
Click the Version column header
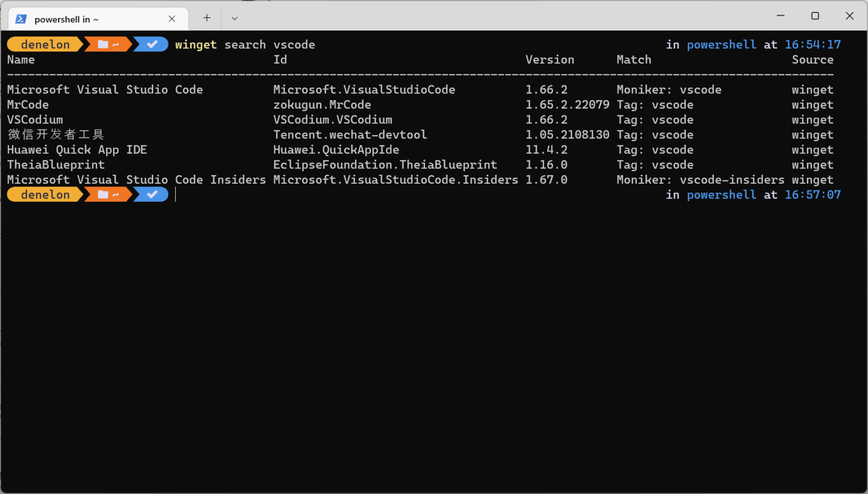point(549,59)
